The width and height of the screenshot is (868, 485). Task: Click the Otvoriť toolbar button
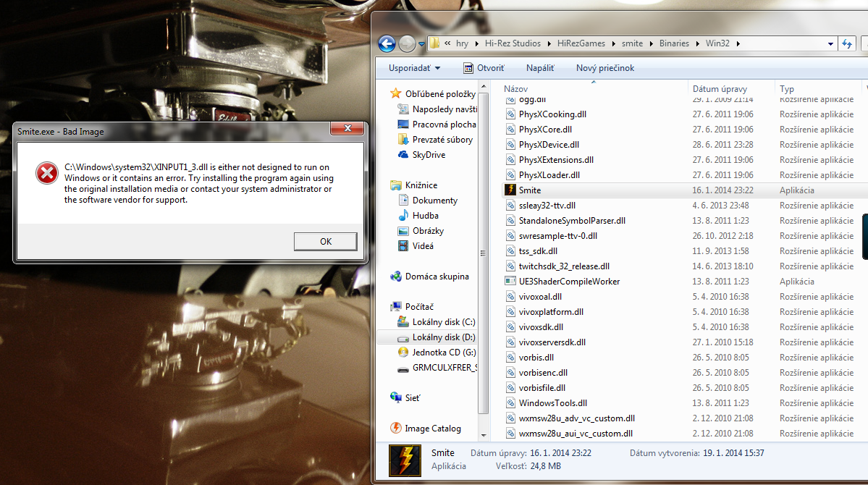point(484,68)
